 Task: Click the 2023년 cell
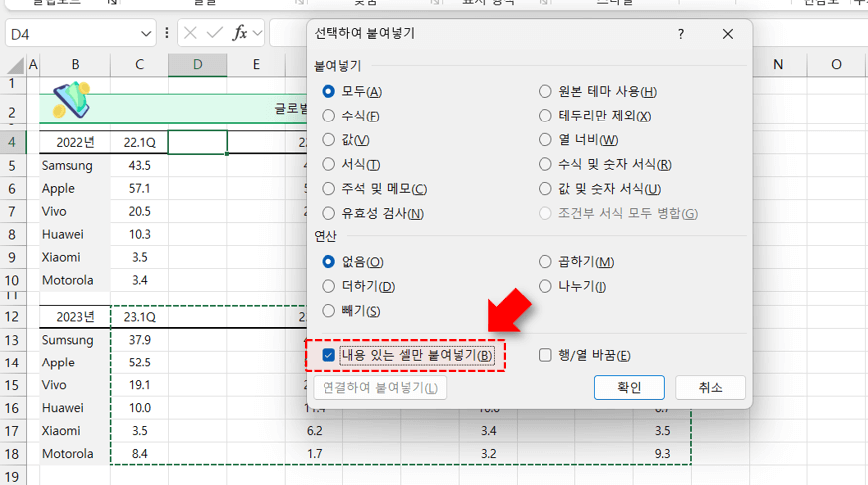(x=76, y=317)
